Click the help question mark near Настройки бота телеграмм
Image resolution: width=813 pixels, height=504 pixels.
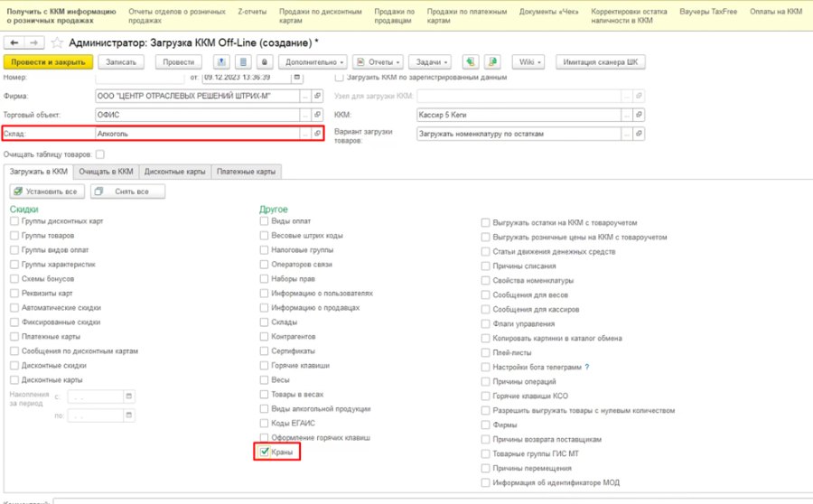587,367
